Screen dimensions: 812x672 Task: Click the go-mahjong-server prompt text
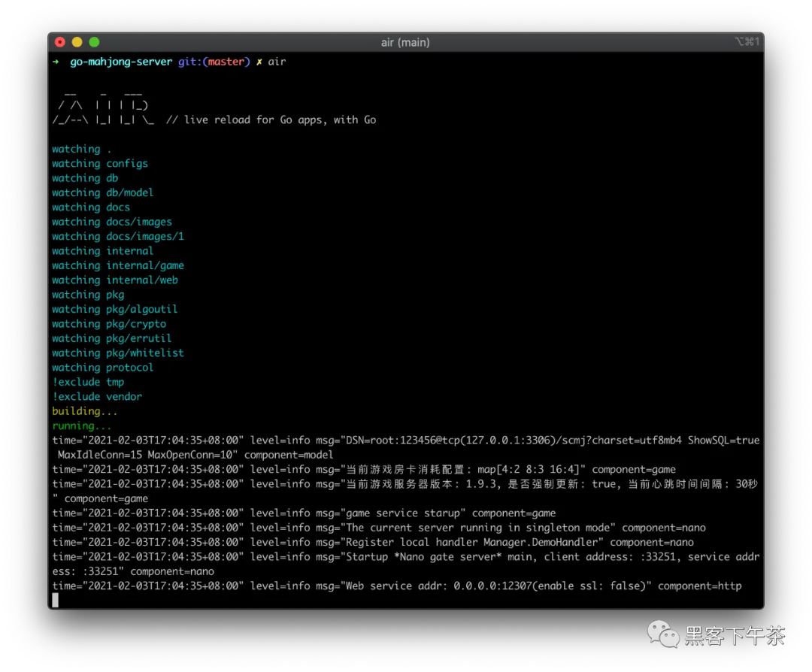tap(121, 62)
